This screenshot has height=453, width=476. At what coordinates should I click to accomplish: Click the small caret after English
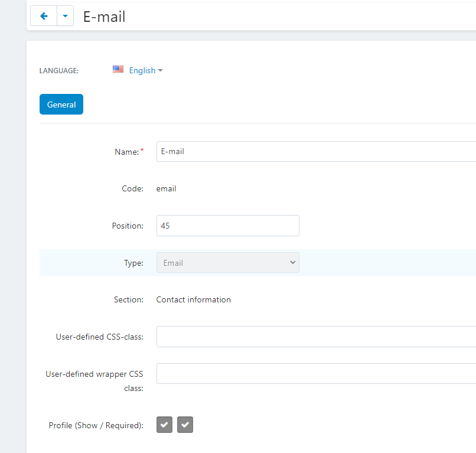tap(161, 70)
